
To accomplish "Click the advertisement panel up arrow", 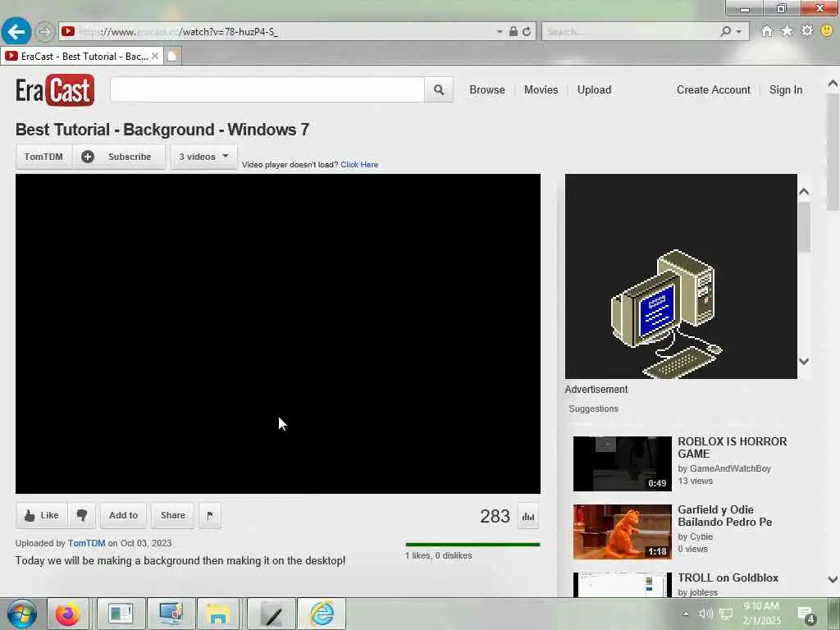I will pyautogui.click(x=804, y=192).
